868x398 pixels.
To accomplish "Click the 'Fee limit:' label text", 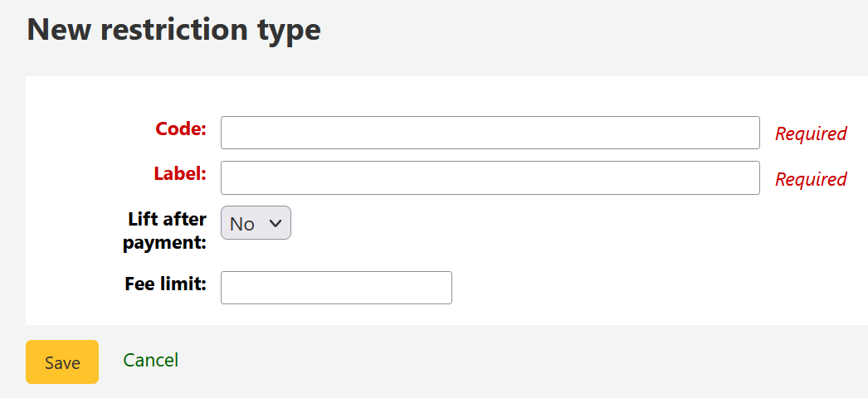I will click(165, 284).
